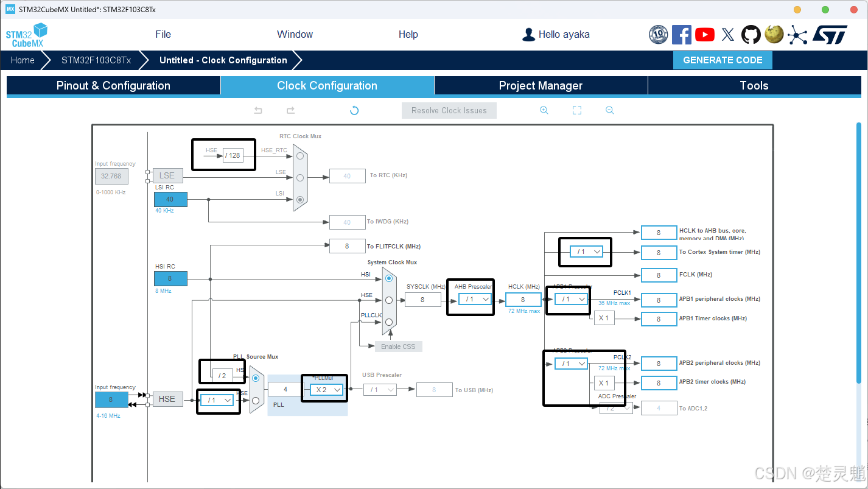The height and width of the screenshot is (489, 868).
Task: Open the 10 years anniversary badge icon
Action: click(x=658, y=35)
